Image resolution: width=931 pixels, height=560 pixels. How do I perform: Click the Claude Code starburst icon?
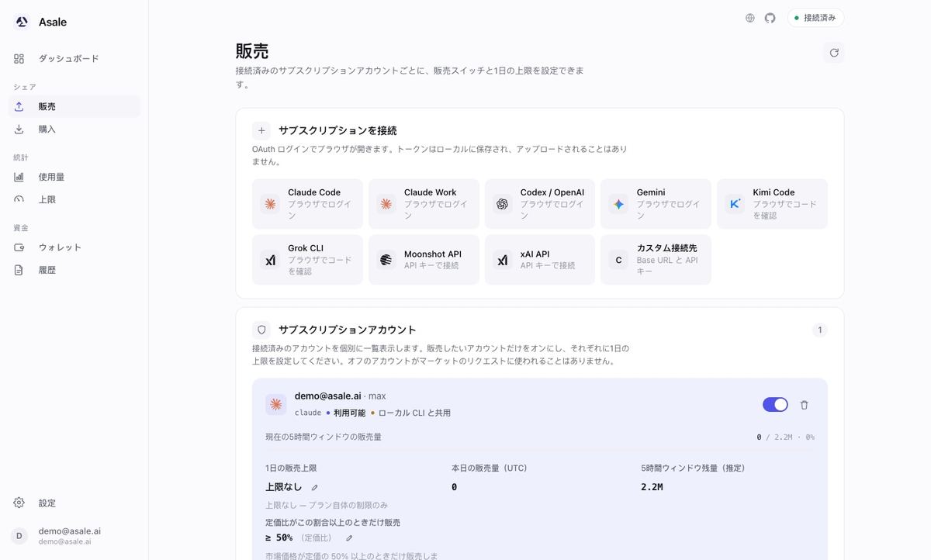(270, 204)
